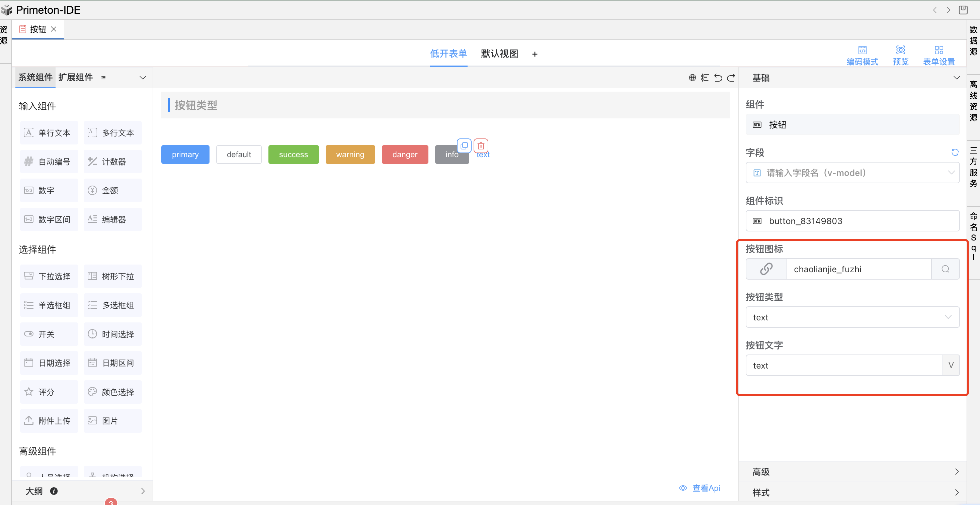Click the redo arrow icon

[731, 78]
